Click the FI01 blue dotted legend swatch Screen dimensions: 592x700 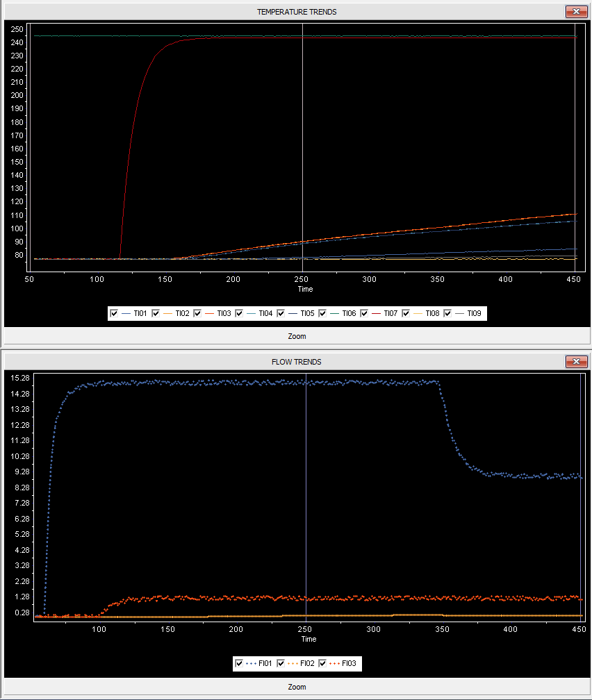click(250, 664)
